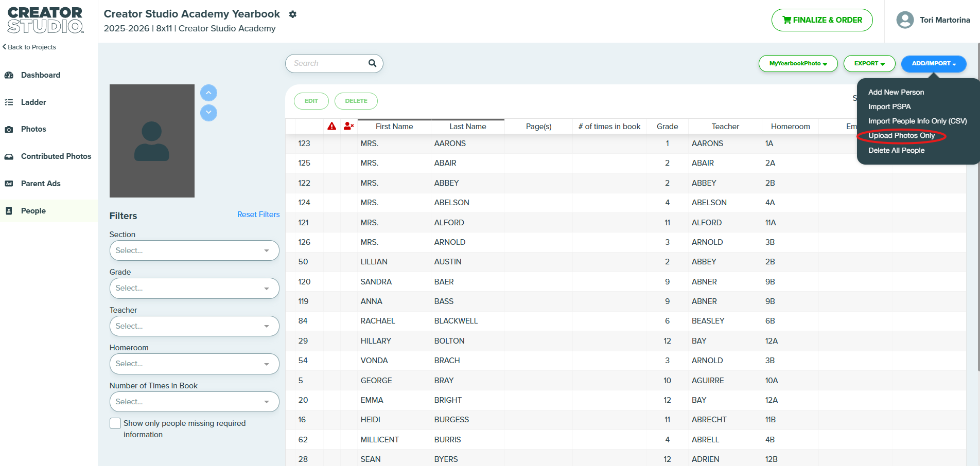Click the Photos camera icon

[x=9, y=129]
